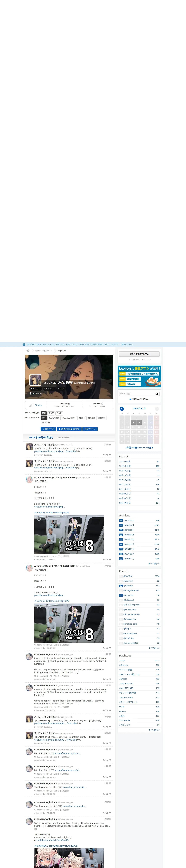Click the Twitter bird icon by profile name
This screenshot has height=868, width=186.
point(45,383)
